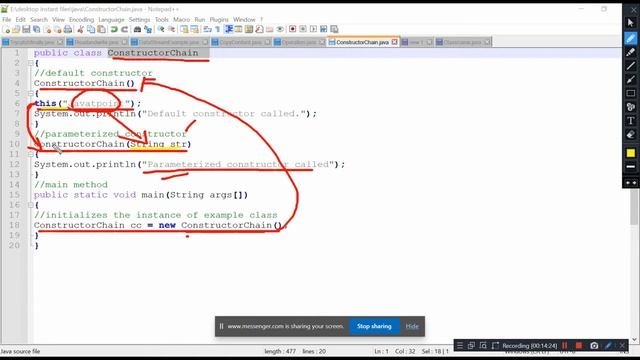Open the Encoding menu
640x360 pixels.
coord(81,20)
